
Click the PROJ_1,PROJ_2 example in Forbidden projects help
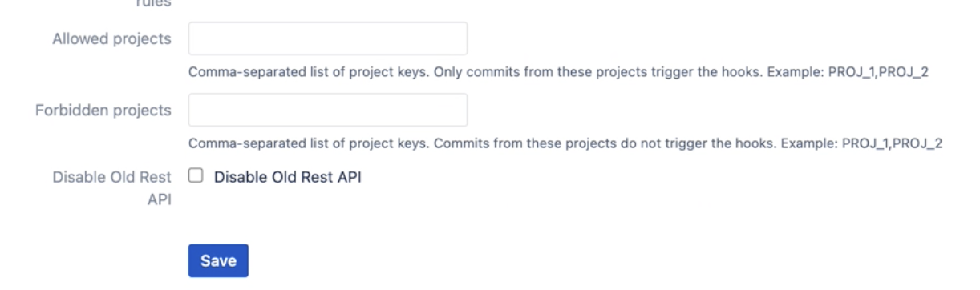click(x=892, y=143)
